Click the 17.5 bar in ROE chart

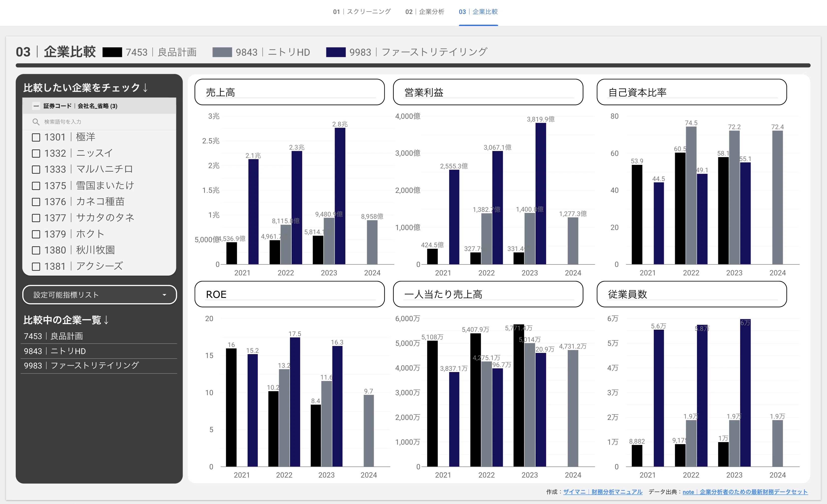[295, 402]
